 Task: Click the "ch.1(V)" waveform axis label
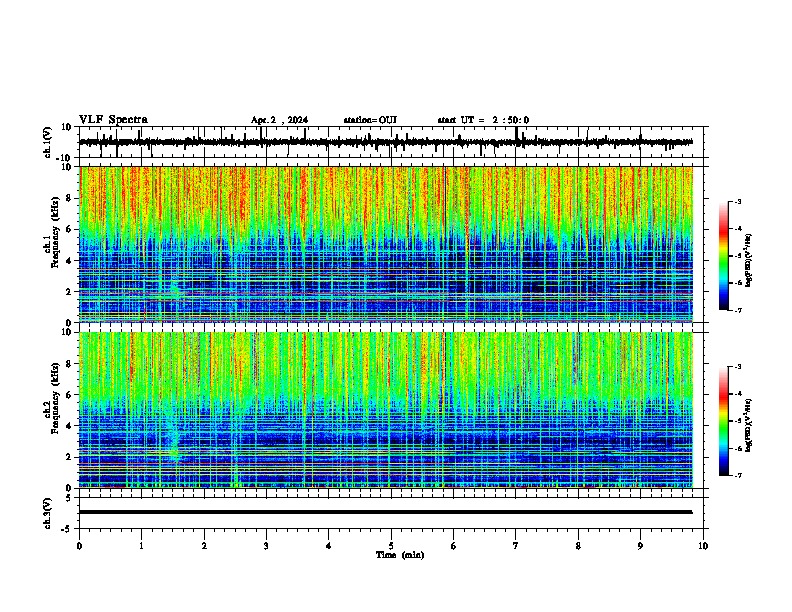[48, 142]
